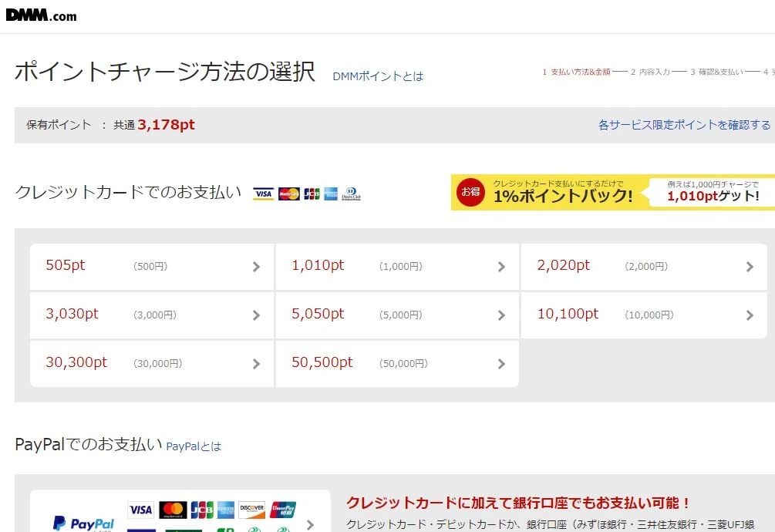Choose the 30,300pt (30,000円) charge option
The height and width of the screenshot is (532, 775).
coord(152,364)
